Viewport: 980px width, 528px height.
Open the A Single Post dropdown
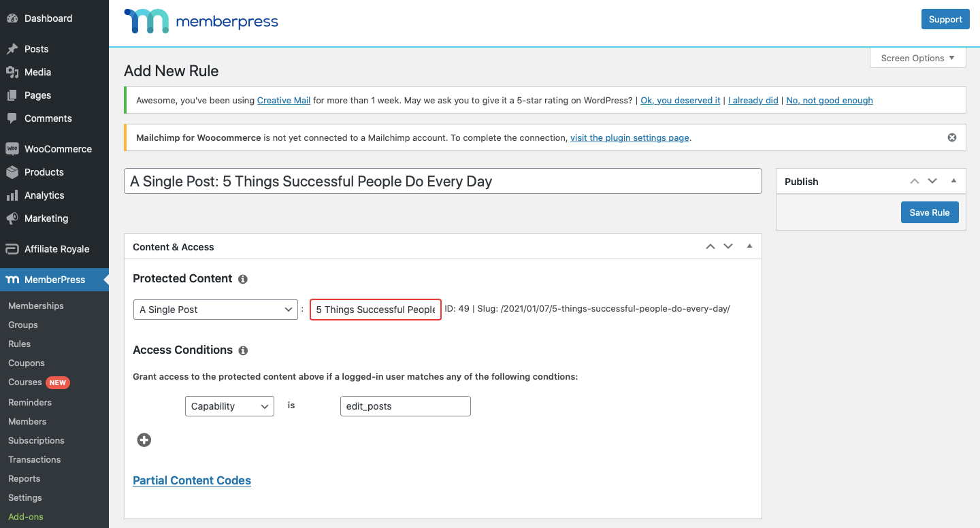pos(216,310)
